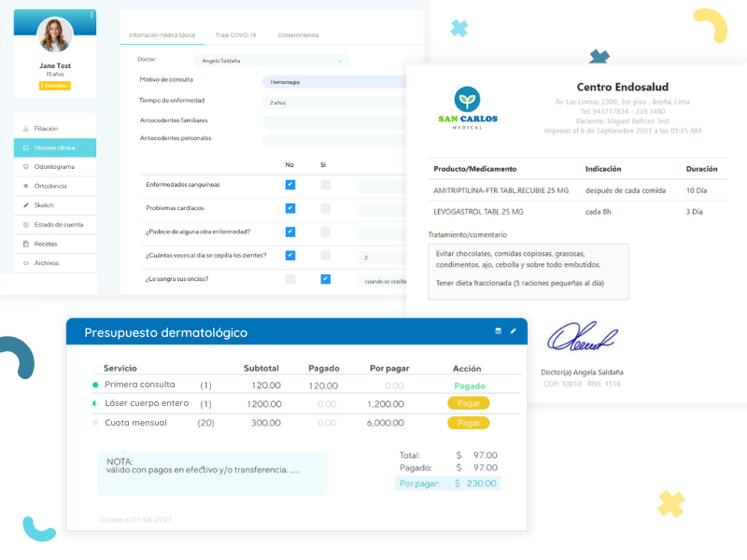Click the Sketch pencil icon in sidebar
This screenshot has height=560, width=747.
[x=25, y=205]
